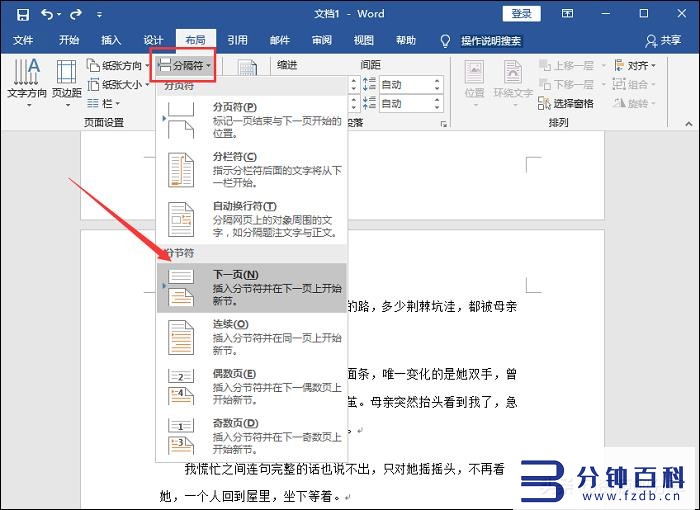Switch to the 开始 tab
The height and width of the screenshot is (510, 700).
click(x=69, y=41)
